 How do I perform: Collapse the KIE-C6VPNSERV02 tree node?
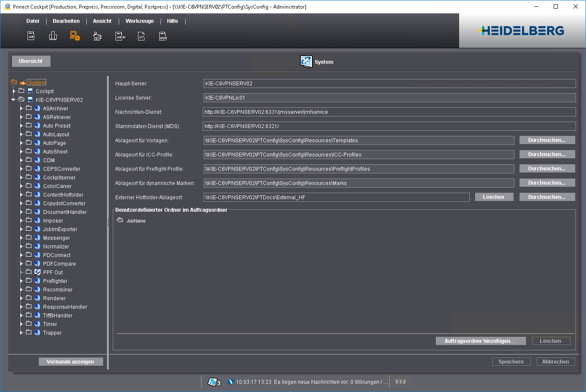point(13,100)
